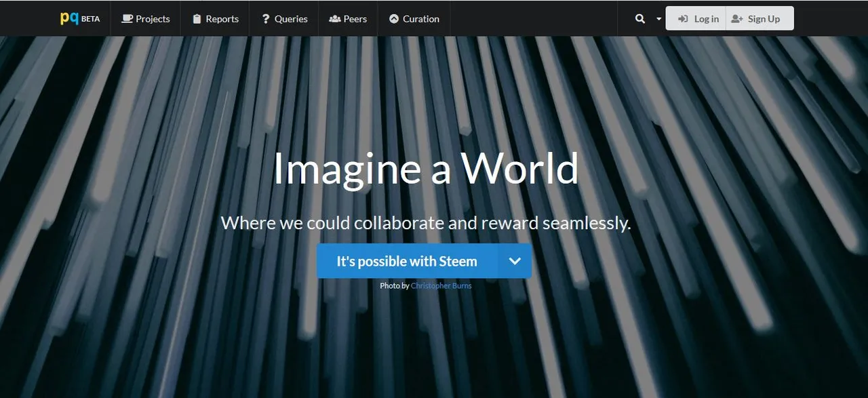Image resolution: width=868 pixels, height=398 pixels.
Task: Navigate to the Curation page
Action: tap(414, 18)
